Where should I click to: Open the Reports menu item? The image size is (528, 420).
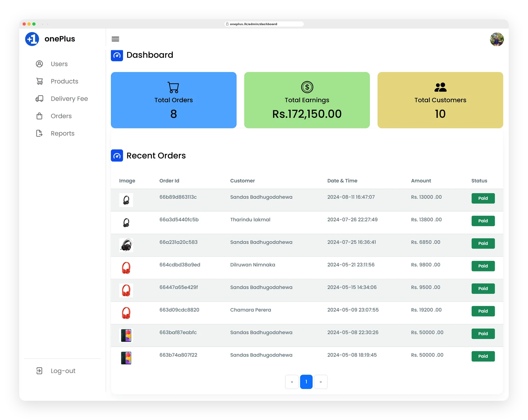63,133
